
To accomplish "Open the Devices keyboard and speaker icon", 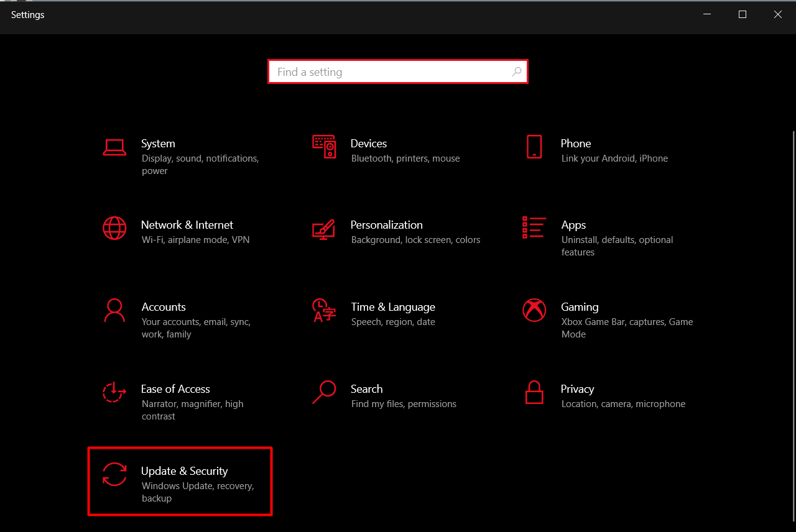I will click(x=324, y=146).
